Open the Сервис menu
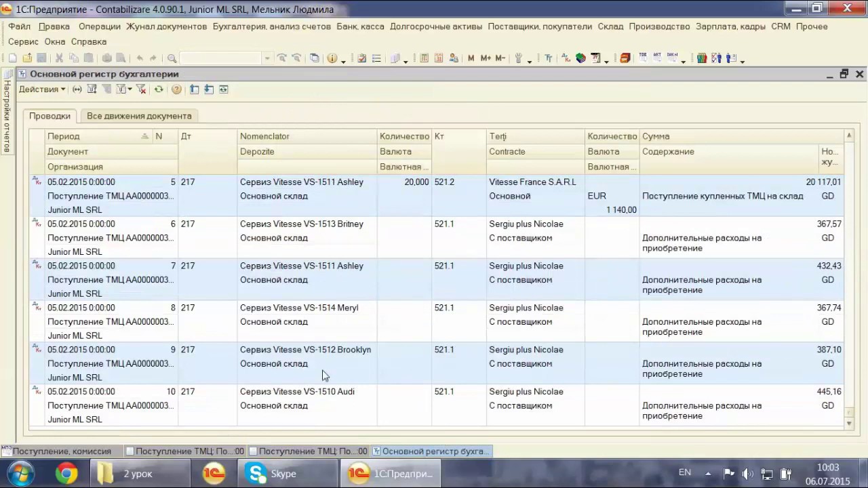Screen dimensions: 868x488 point(23,41)
